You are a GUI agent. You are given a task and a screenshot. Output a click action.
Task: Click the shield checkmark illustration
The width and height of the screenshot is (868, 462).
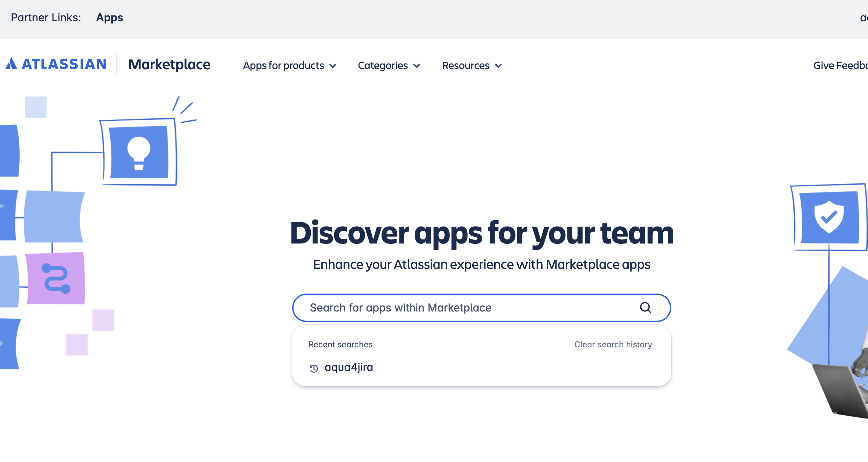point(828,217)
